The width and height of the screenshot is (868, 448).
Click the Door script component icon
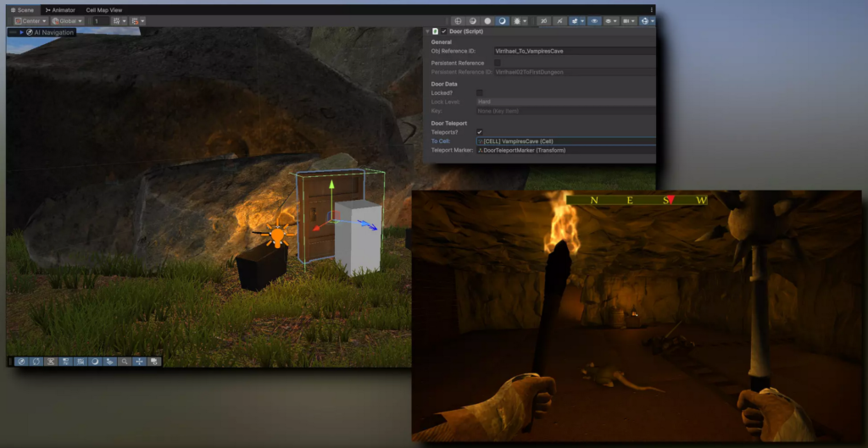coord(435,31)
